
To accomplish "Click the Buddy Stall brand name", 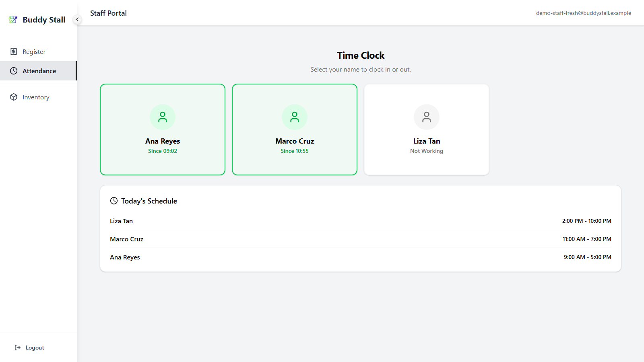I will pos(44,20).
